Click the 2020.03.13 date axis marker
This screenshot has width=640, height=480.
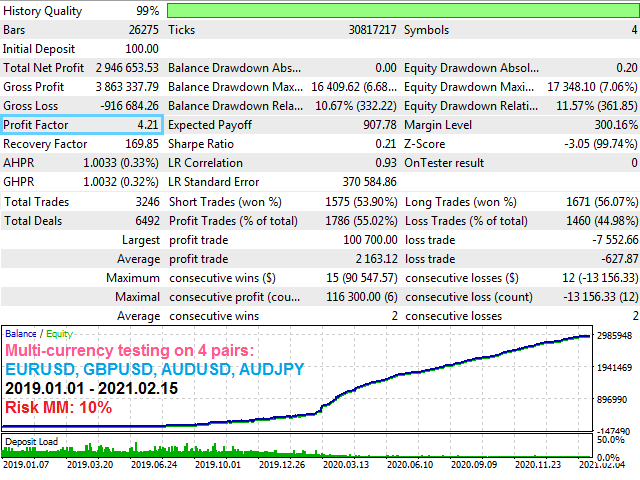point(346,464)
